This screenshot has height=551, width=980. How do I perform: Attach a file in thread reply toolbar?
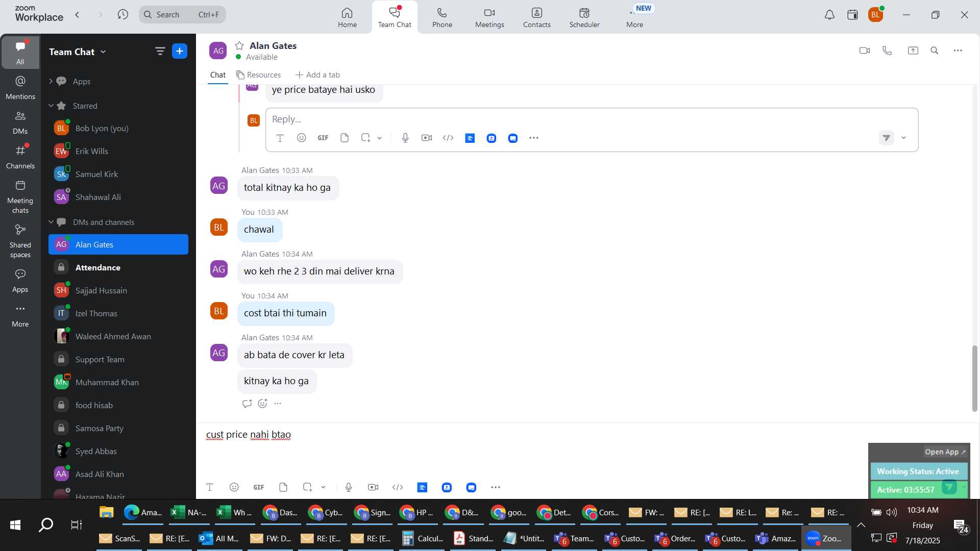345,138
